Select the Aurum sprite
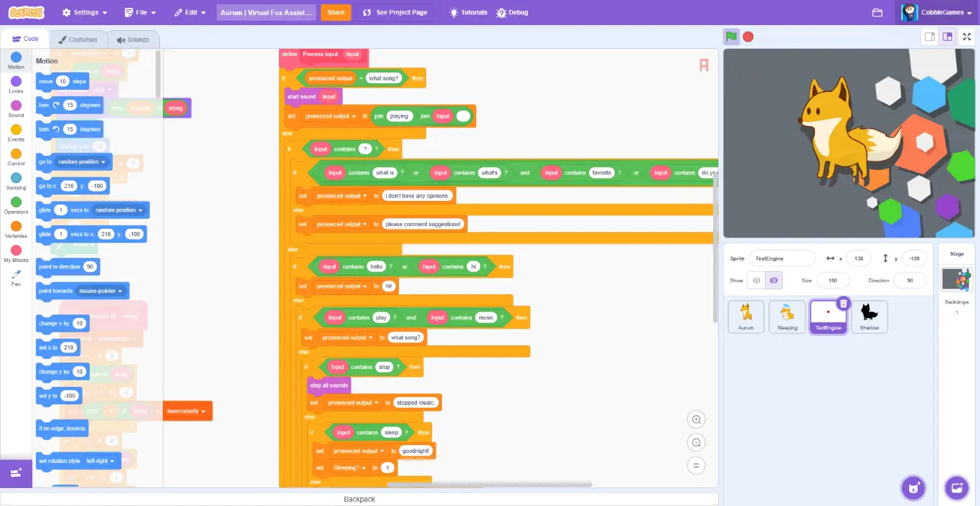 [746, 317]
